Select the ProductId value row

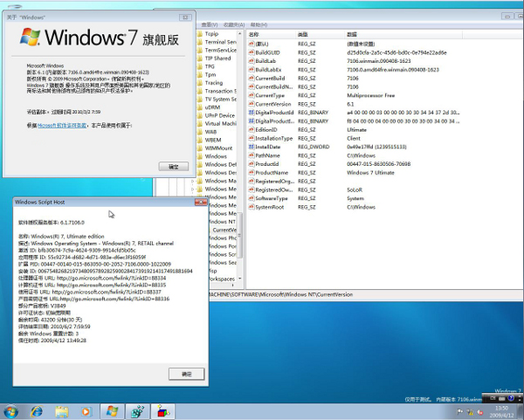coord(355,164)
